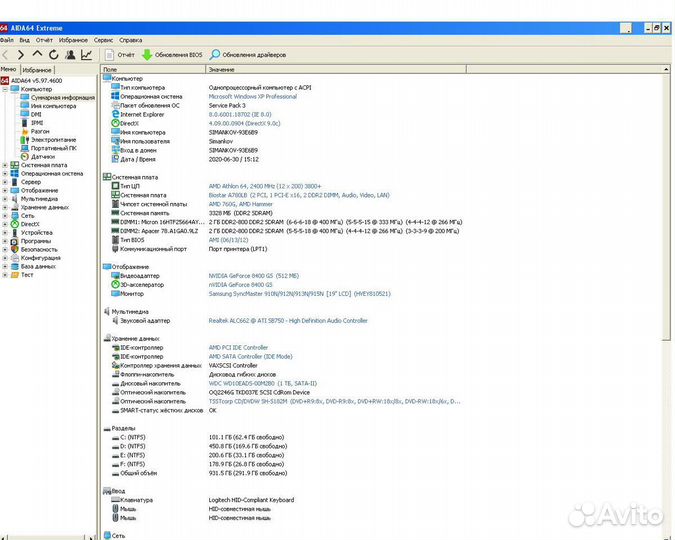Click the Программы tree icon
Screen dimensions: 675x540
(15, 241)
